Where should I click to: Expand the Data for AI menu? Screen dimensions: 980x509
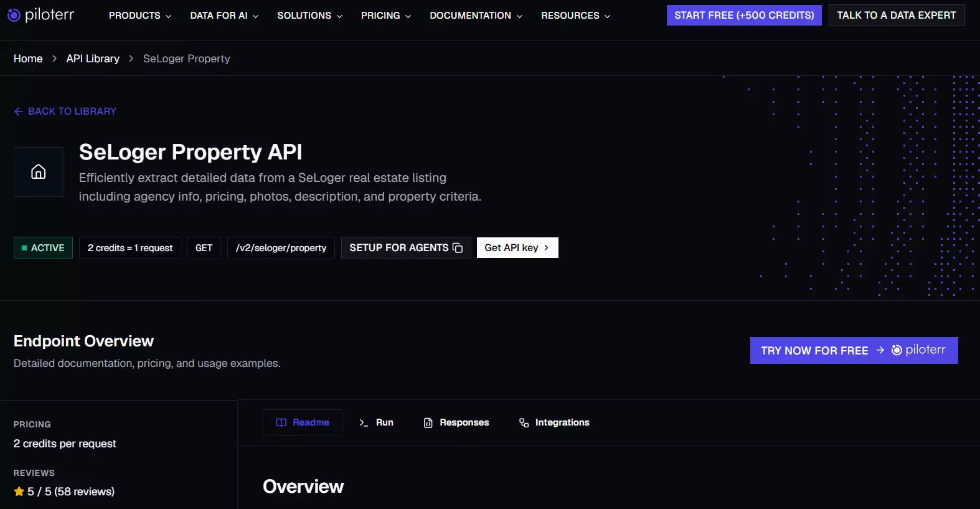pyautogui.click(x=224, y=16)
